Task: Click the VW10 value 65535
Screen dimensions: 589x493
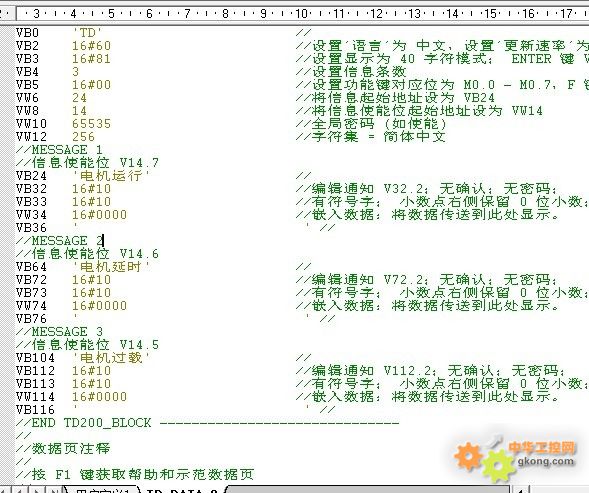Action: 91,124
